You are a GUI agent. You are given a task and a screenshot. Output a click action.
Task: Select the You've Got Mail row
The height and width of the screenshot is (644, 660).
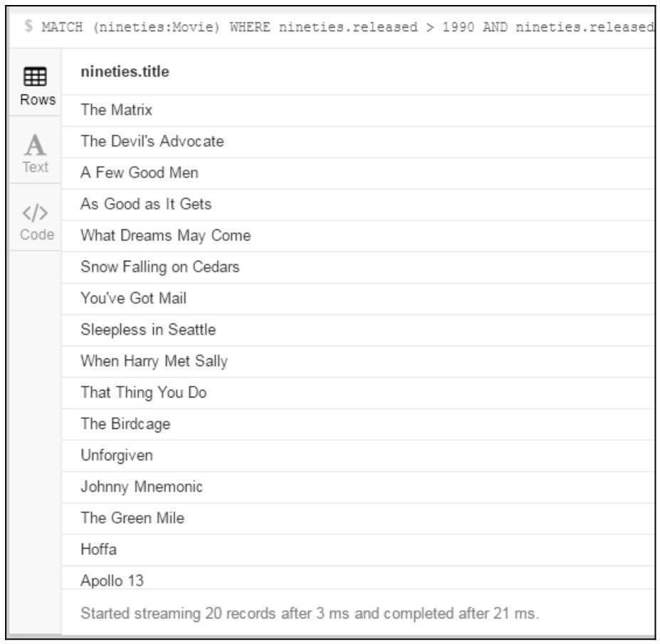(358, 298)
